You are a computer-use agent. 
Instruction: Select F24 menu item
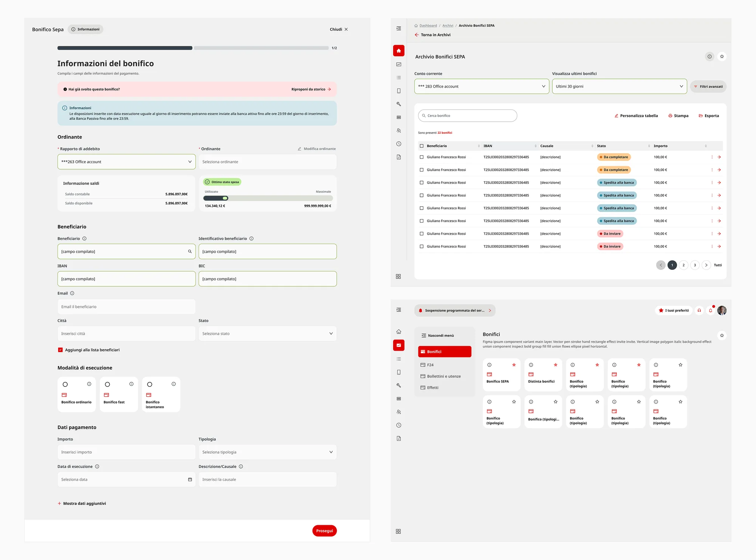(427, 365)
